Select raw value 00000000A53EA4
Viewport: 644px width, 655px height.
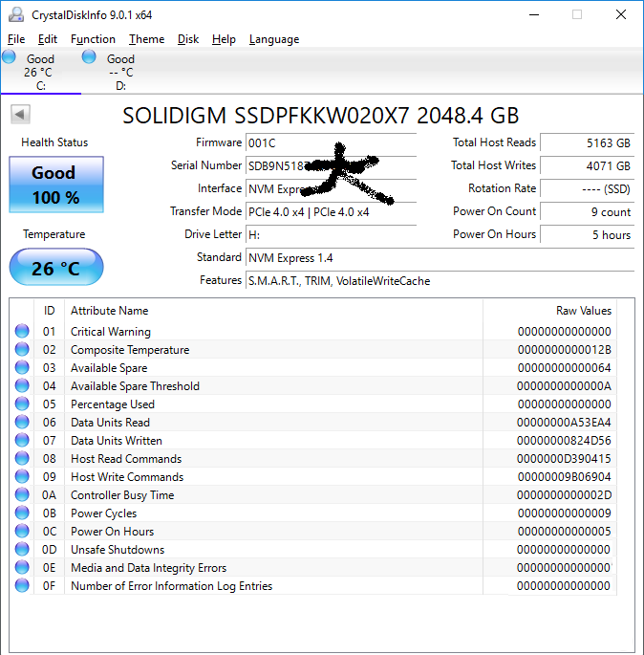click(x=564, y=422)
